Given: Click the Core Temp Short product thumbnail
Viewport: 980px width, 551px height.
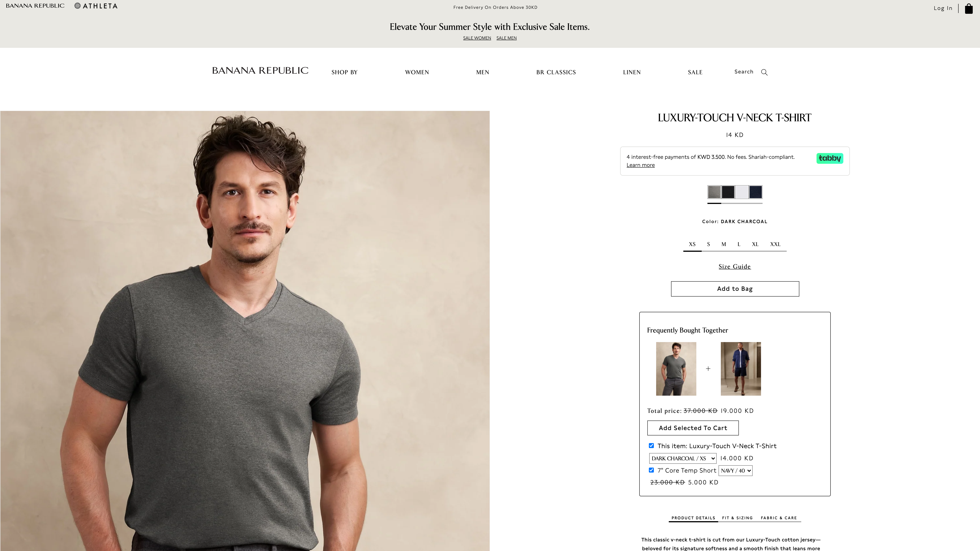Looking at the screenshot, I should (x=740, y=368).
